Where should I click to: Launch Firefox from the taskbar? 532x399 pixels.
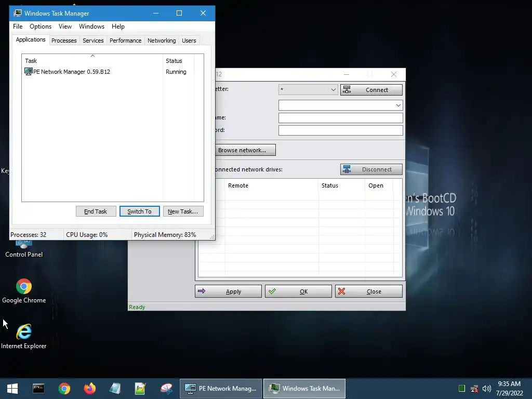[90, 389]
